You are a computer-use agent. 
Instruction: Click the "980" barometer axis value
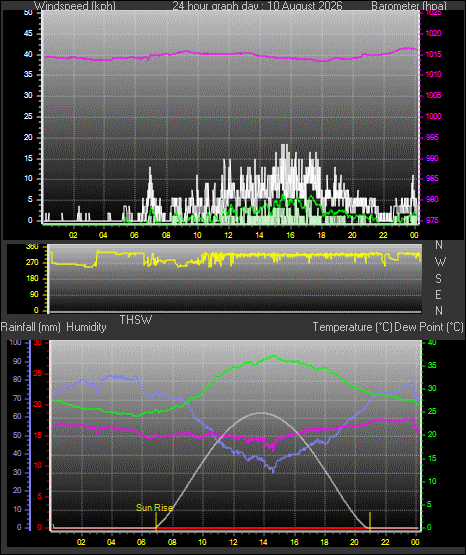point(432,200)
